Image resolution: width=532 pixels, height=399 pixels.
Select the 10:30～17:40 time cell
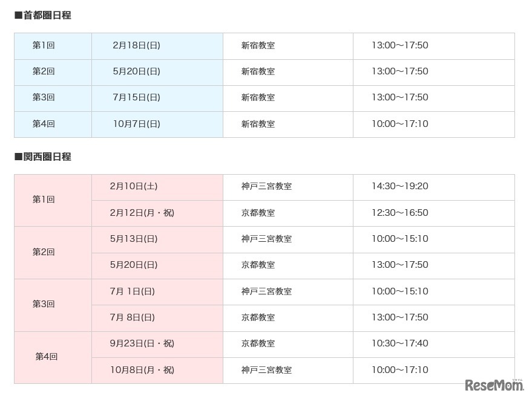coord(399,343)
